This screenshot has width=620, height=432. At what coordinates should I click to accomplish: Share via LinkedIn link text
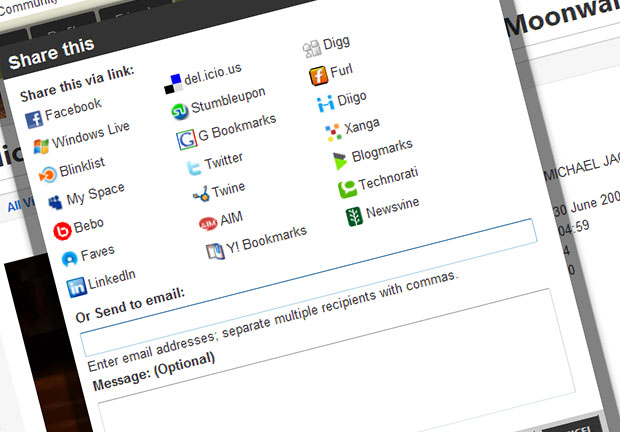pyautogui.click(x=112, y=279)
